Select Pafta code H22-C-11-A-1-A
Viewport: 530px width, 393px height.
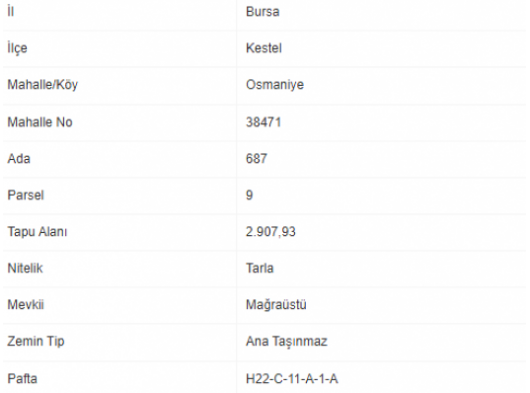tap(292, 379)
